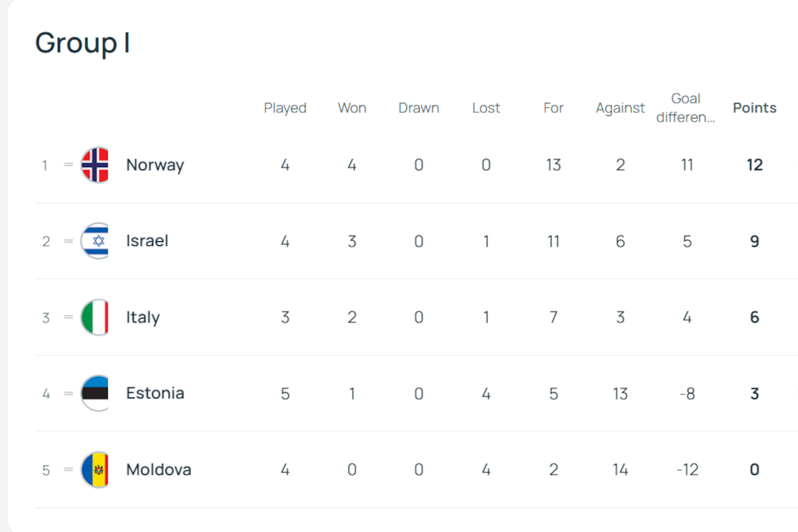This screenshot has width=798, height=532.
Task: Open the Israel team link
Action: coord(147,241)
